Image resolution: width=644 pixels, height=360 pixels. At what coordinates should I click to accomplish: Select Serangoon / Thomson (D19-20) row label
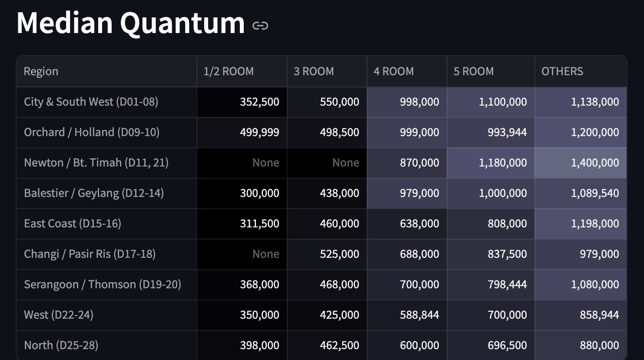coord(103,284)
